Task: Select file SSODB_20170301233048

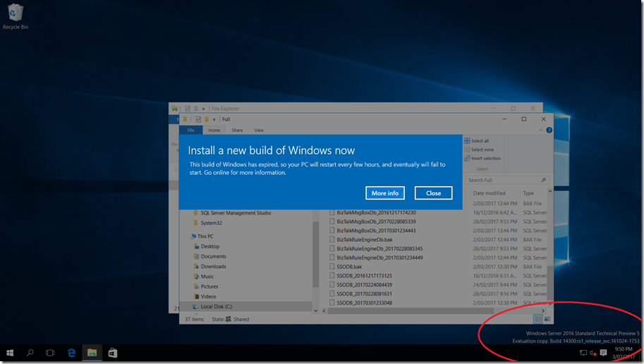Action: 364,303
